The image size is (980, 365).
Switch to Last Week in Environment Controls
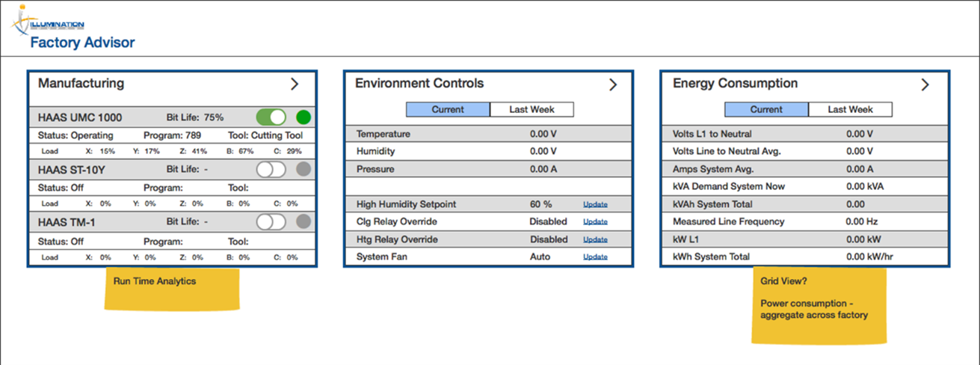tap(532, 109)
